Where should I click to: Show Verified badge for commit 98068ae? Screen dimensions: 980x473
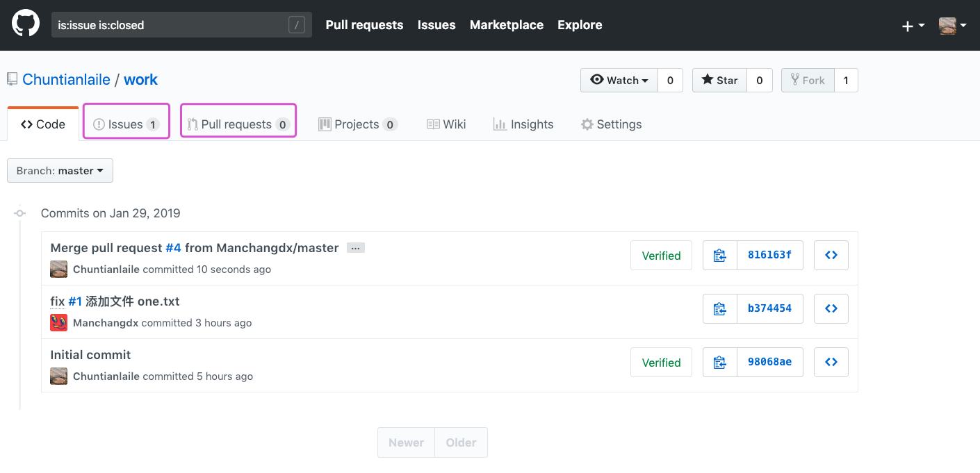(x=661, y=363)
